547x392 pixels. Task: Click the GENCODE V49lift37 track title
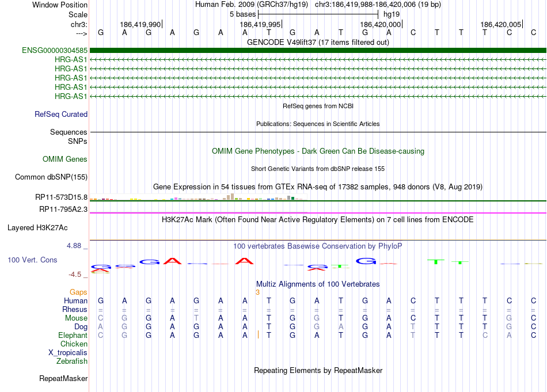[318, 42]
